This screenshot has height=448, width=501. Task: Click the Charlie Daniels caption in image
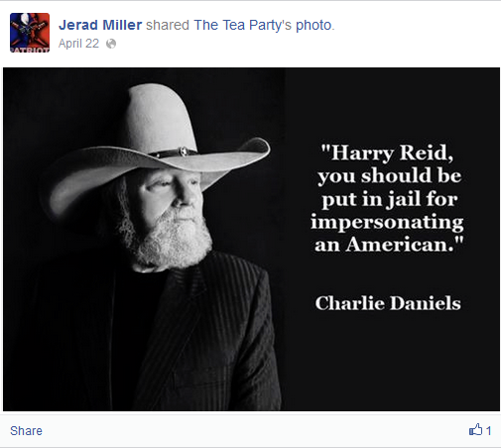(388, 303)
